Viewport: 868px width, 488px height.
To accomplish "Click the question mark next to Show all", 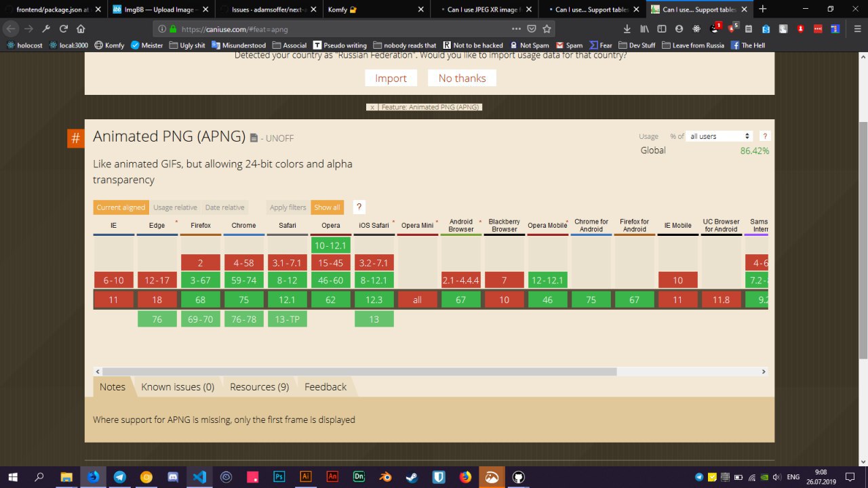I will click(x=359, y=207).
